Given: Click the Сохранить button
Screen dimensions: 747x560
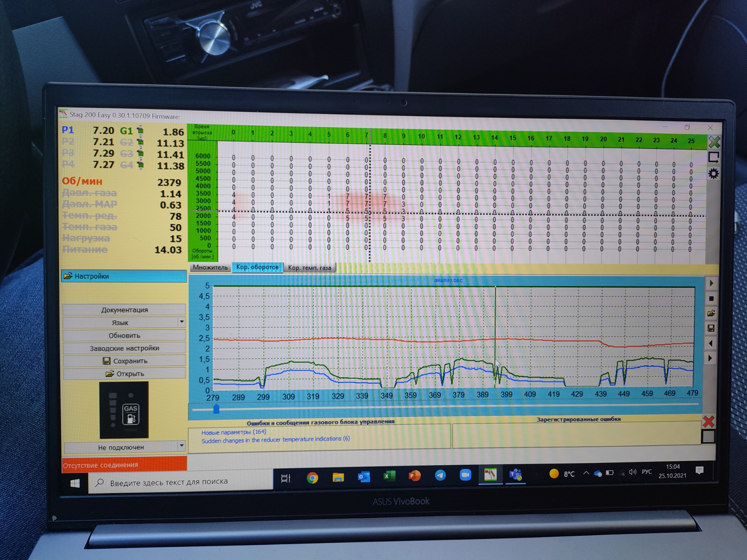Looking at the screenshot, I should click(x=124, y=361).
